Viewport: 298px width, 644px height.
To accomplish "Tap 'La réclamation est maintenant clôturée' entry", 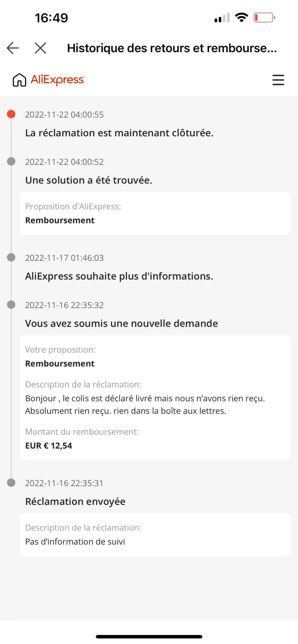I will pos(119,133).
